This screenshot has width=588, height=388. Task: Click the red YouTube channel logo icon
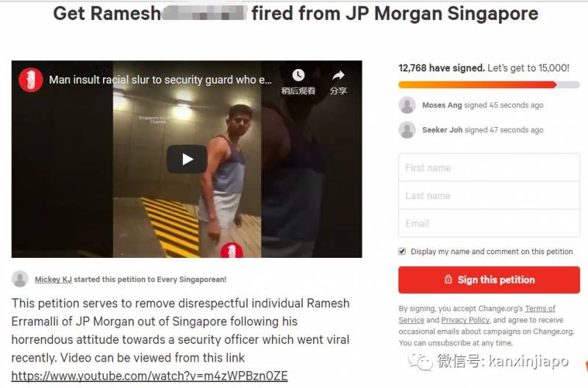(x=31, y=80)
